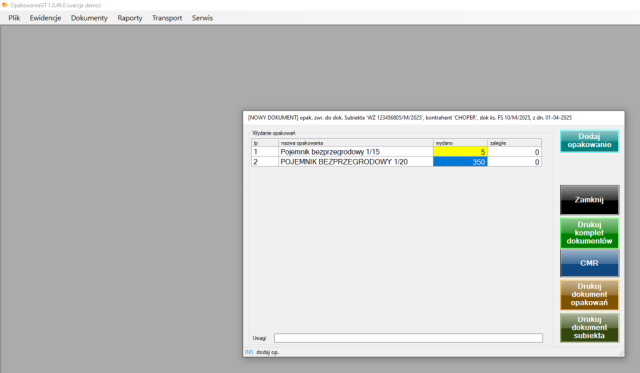Click the Dodaj opakowanie button
The image size is (640, 373).
(x=589, y=141)
